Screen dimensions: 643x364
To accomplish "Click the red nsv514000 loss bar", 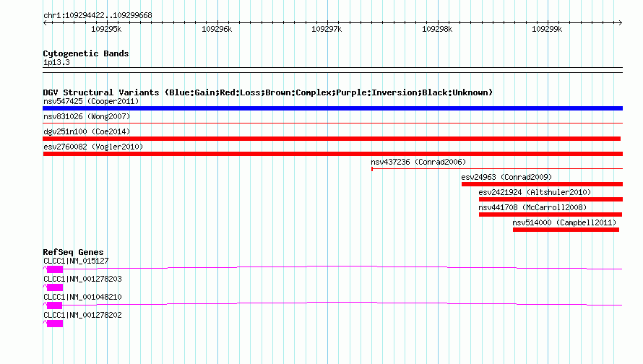I will tap(566, 230).
